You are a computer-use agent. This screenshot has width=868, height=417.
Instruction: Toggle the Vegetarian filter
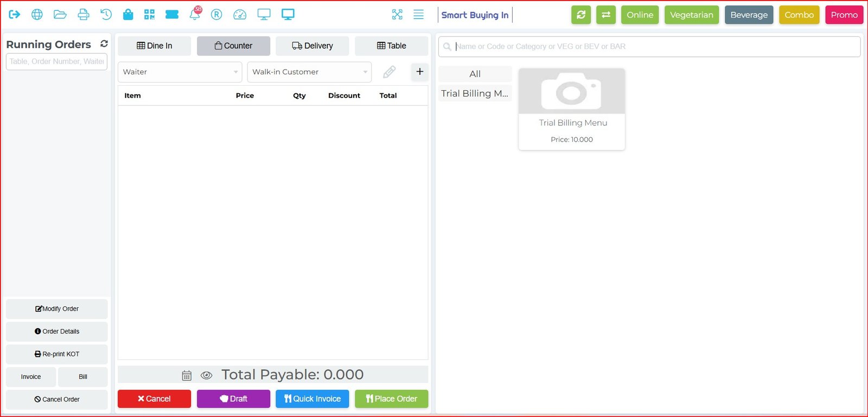pyautogui.click(x=691, y=15)
